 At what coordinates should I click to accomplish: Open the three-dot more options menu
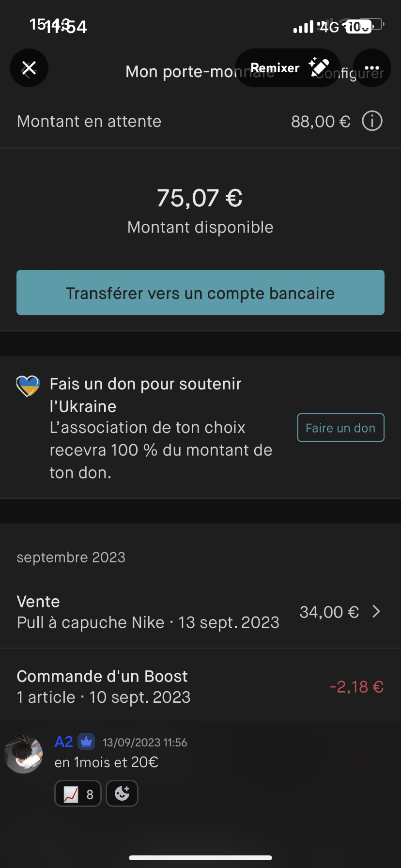pos(371,68)
